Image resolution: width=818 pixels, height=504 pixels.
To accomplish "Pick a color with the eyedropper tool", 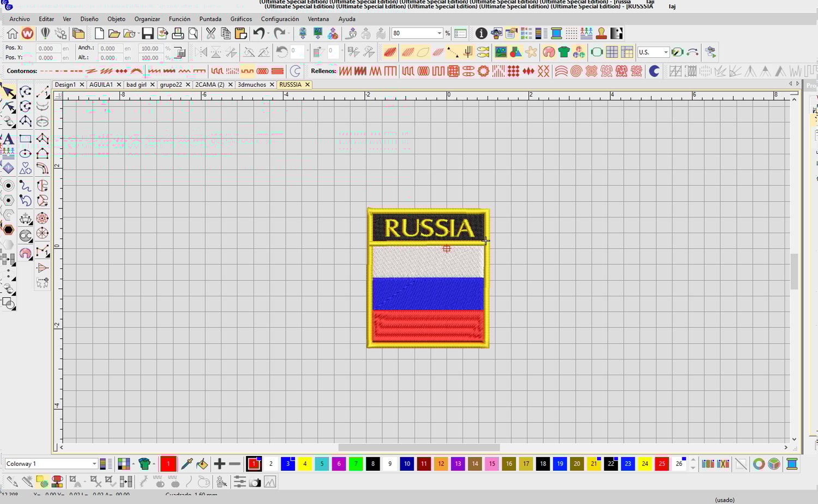I will (x=187, y=464).
